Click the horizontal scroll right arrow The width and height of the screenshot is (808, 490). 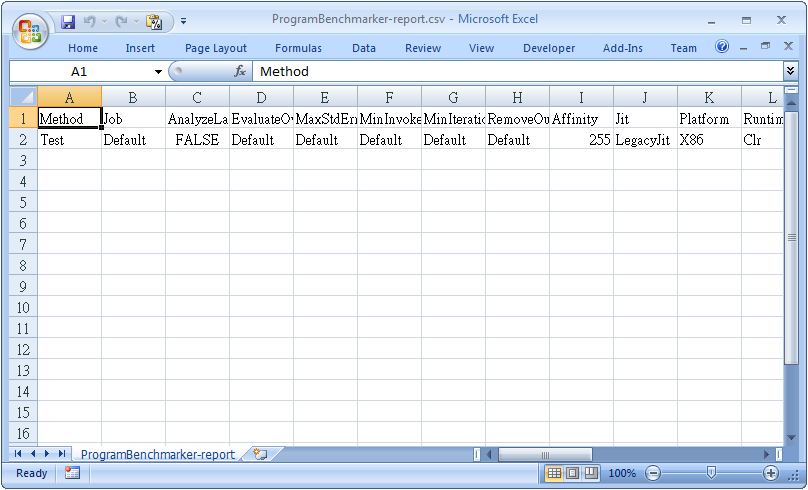point(766,454)
